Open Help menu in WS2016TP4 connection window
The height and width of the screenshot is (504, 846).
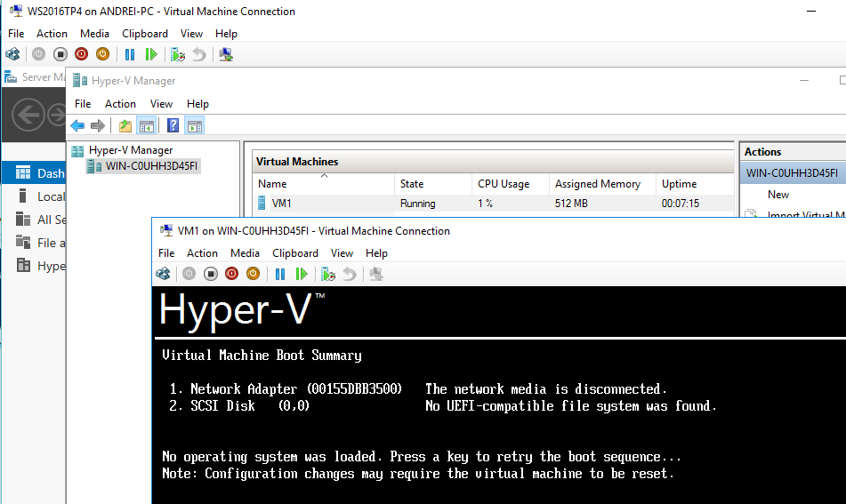pyautogui.click(x=226, y=34)
